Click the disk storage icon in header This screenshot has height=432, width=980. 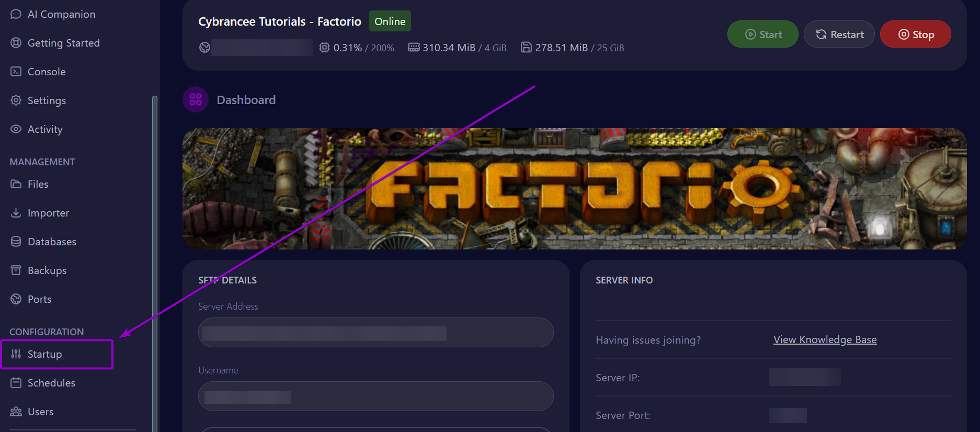526,48
